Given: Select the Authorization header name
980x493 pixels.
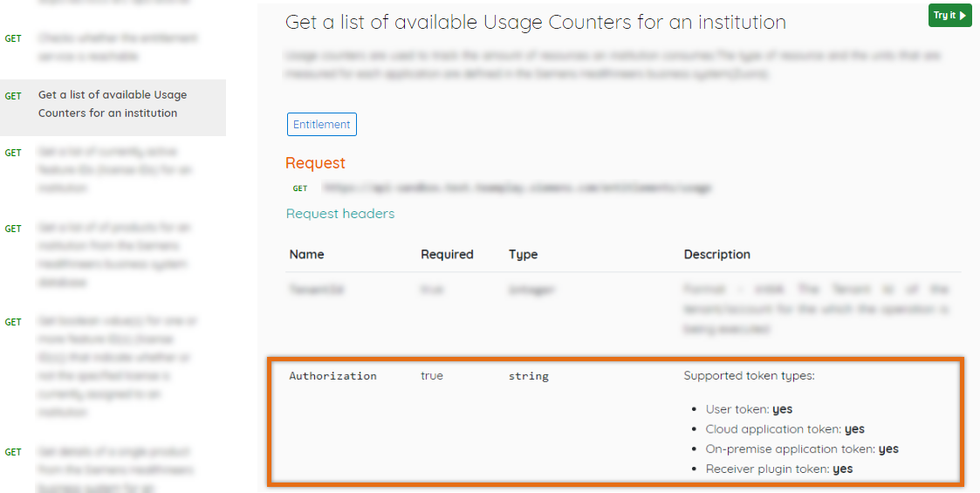Looking at the screenshot, I should (x=332, y=376).
